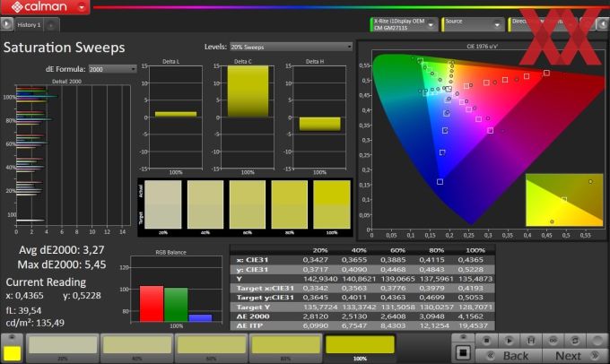The width and height of the screenshot is (610, 364).
Task: Click the RGB Balance green bar
Action: (x=176, y=305)
